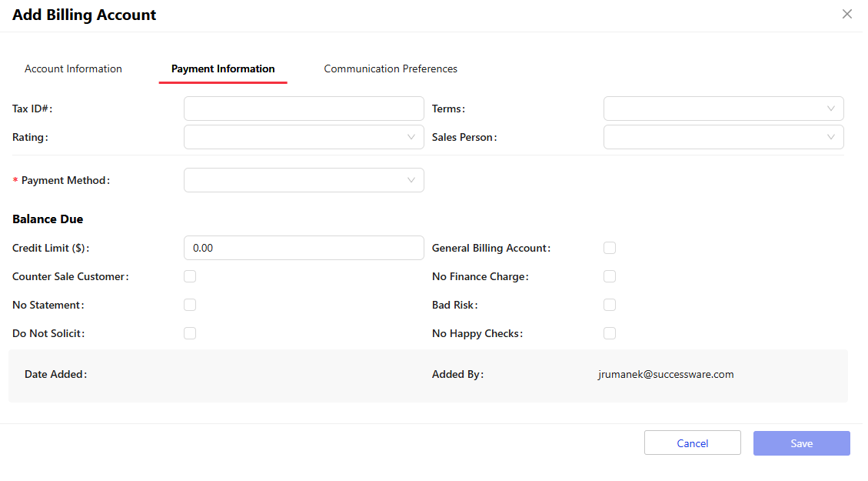Select the Payment Information tab
Viewport: 868px width, 481px height.
point(222,68)
